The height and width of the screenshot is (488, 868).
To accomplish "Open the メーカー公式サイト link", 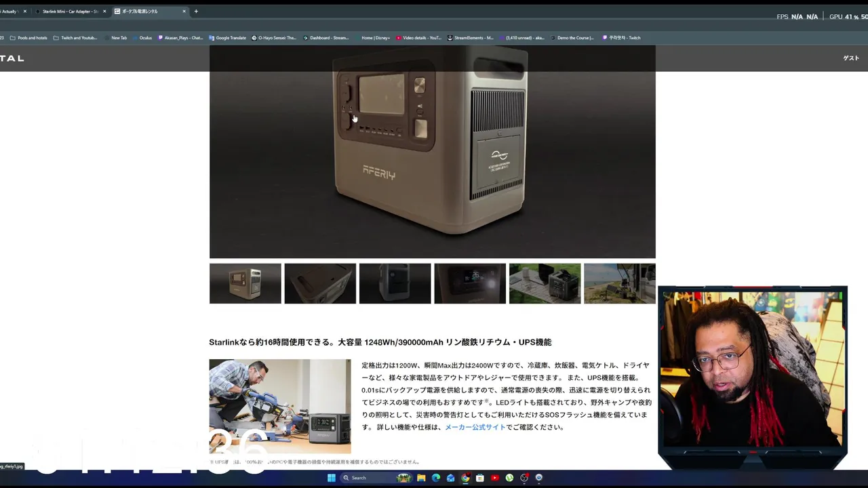I will [x=475, y=427].
